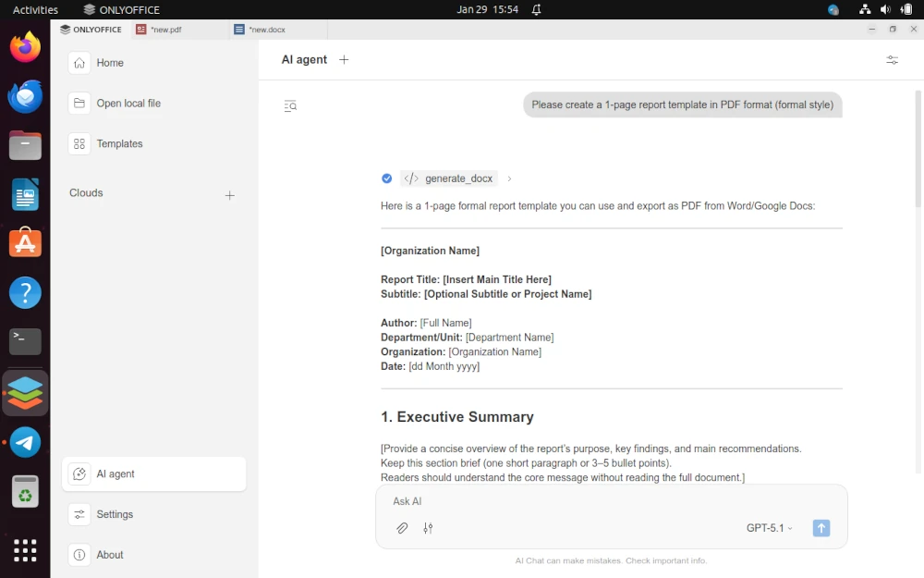Add a cloud with the Clouds plus button

pos(229,195)
